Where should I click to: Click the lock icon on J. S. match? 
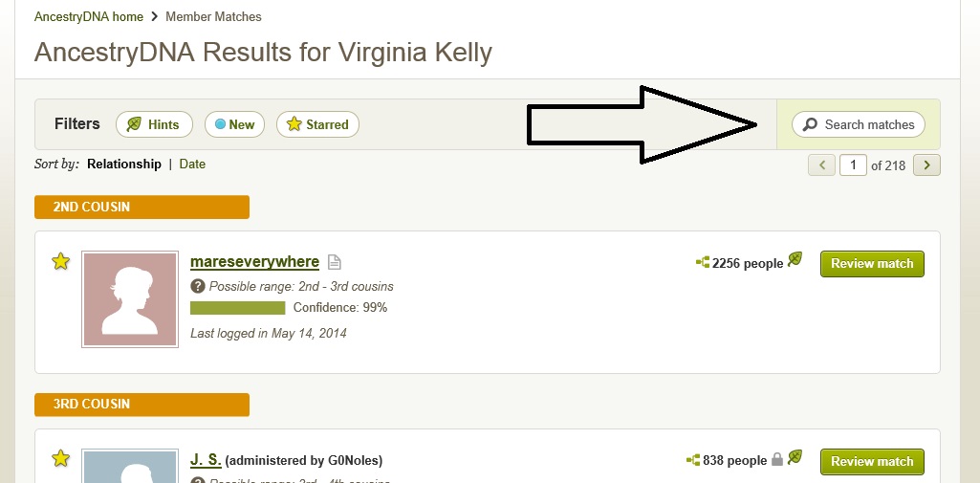[777, 460]
